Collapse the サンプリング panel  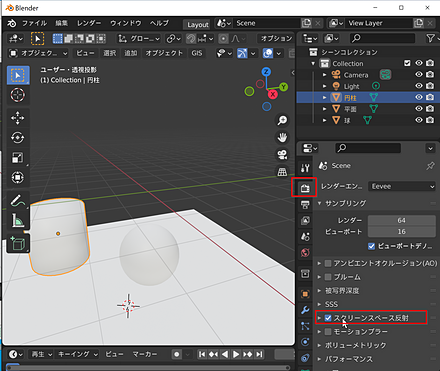[319, 203]
